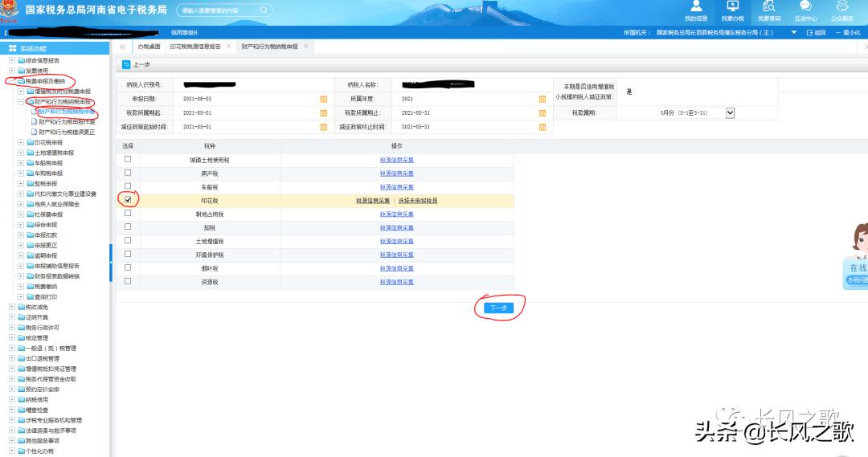The height and width of the screenshot is (457, 868).
Task: Tick the 土地增值税 checkbox
Action: [x=128, y=241]
